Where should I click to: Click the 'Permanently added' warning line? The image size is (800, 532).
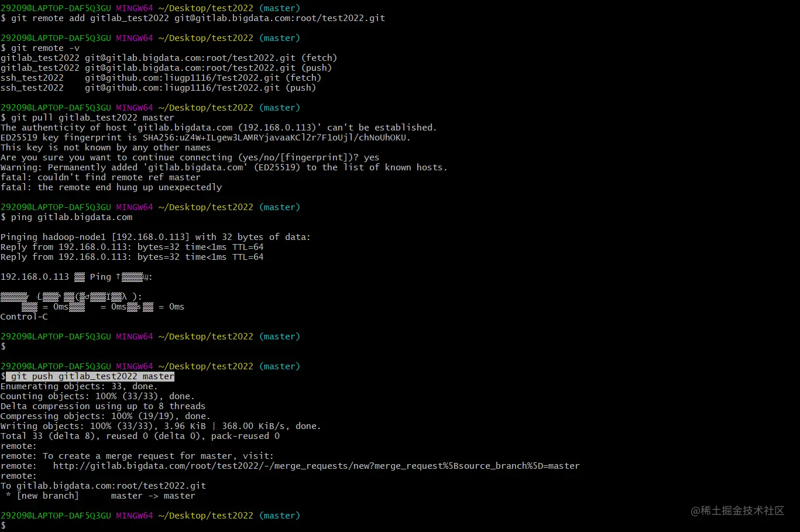pos(224,167)
